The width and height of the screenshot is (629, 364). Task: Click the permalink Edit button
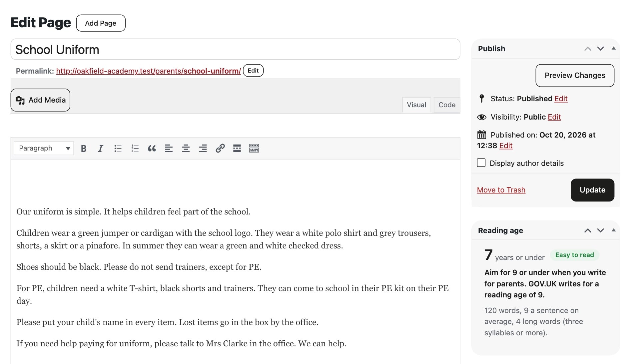click(253, 71)
